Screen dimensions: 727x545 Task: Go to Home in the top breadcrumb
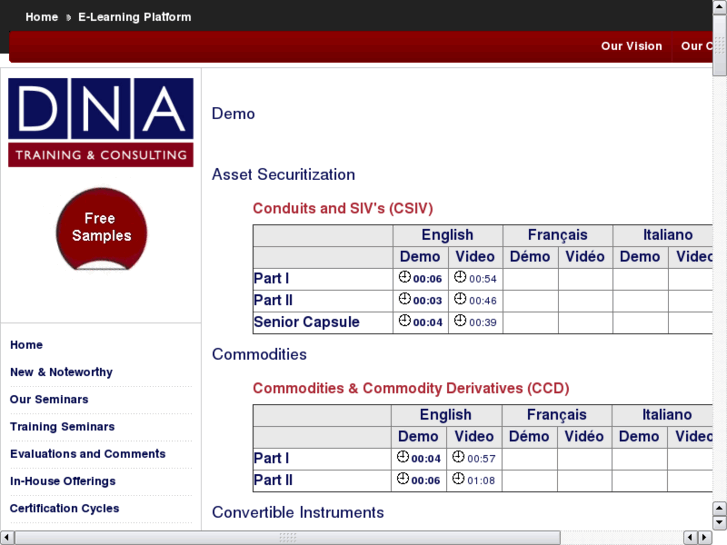click(x=42, y=17)
